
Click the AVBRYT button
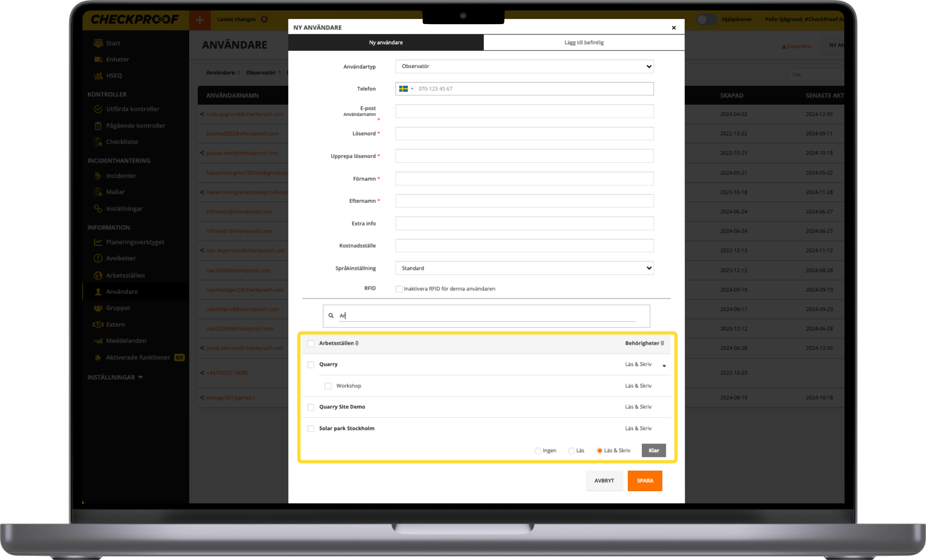[x=604, y=481]
